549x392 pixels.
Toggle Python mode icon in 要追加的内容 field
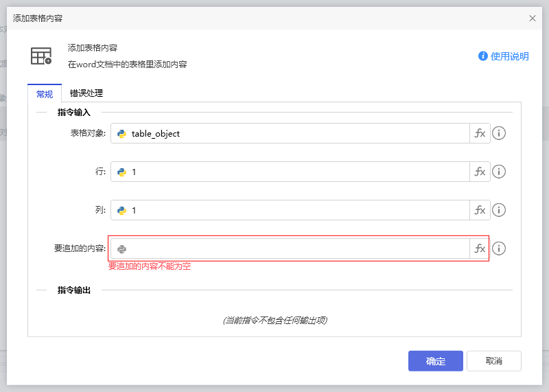click(121, 249)
